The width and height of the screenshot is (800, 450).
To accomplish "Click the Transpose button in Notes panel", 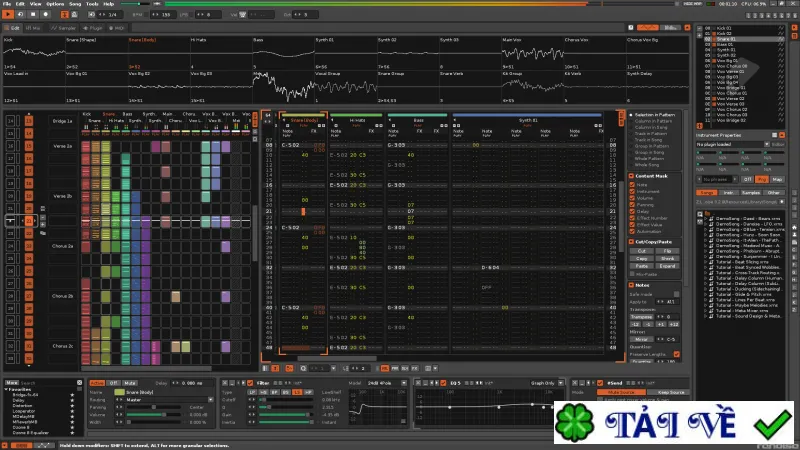I will (641, 316).
